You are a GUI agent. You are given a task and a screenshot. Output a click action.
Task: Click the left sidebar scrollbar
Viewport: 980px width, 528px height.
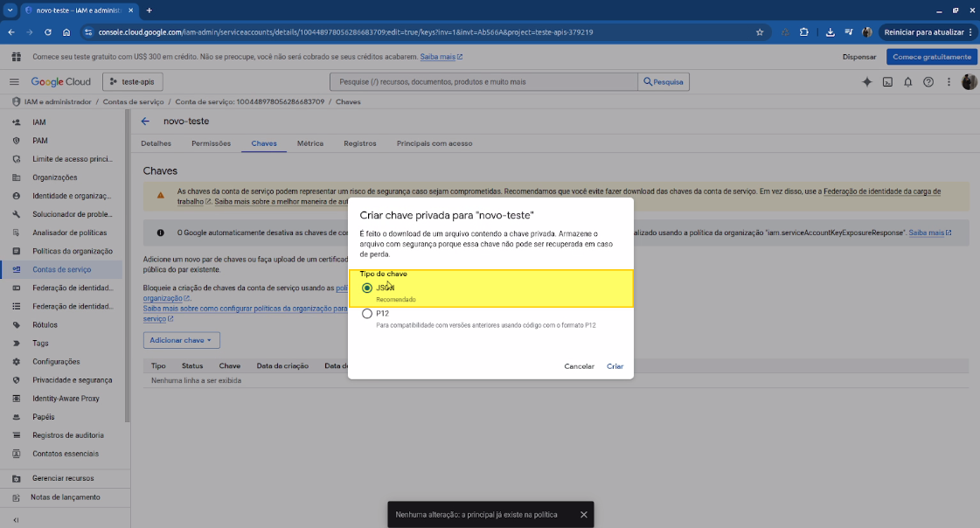(x=128, y=267)
